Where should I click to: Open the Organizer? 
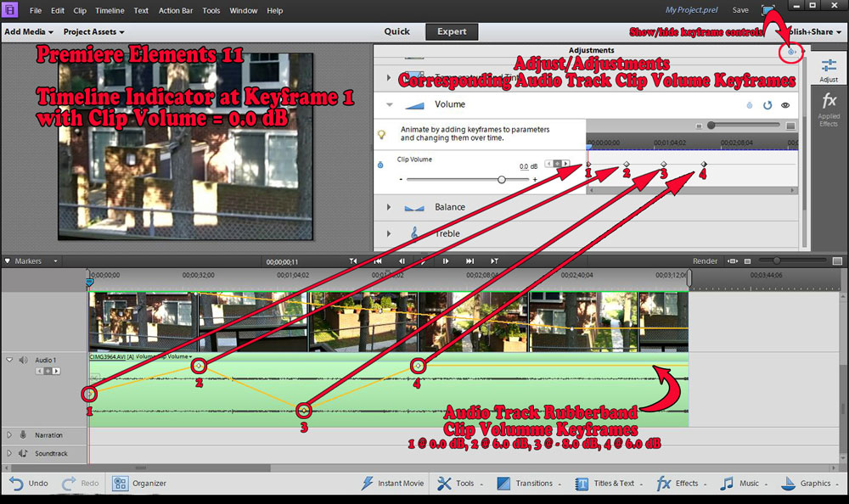[139, 483]
